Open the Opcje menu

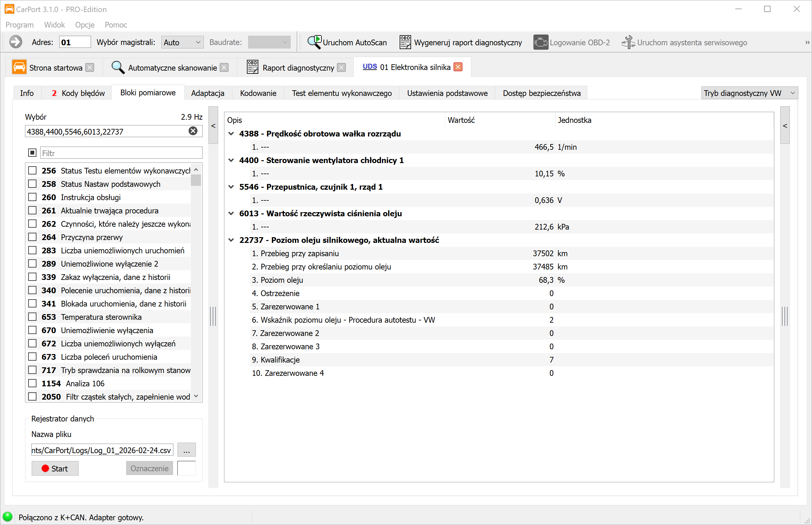85,25
